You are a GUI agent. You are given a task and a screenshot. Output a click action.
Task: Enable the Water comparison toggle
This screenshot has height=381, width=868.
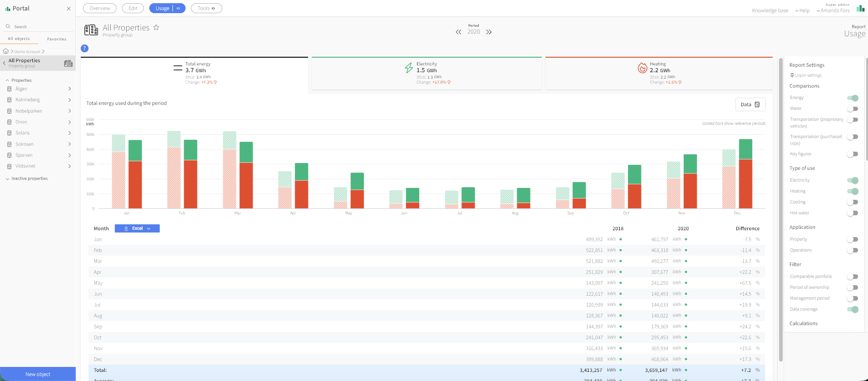point(853,109)
